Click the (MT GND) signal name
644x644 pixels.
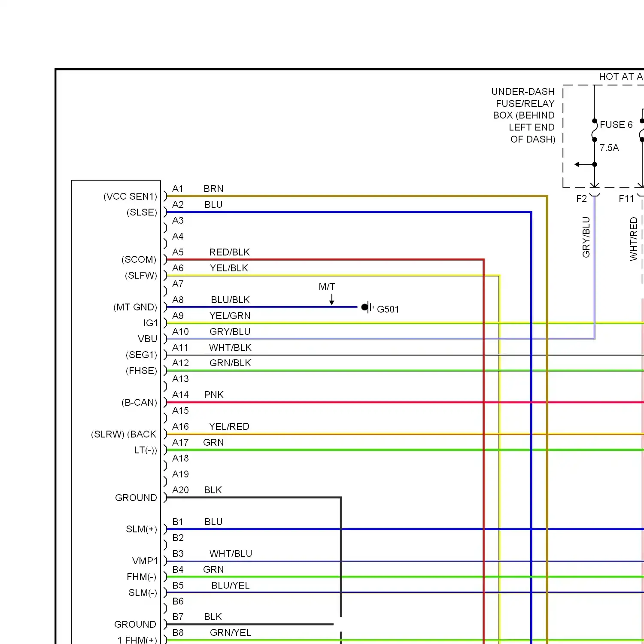(x=135, y=307)
